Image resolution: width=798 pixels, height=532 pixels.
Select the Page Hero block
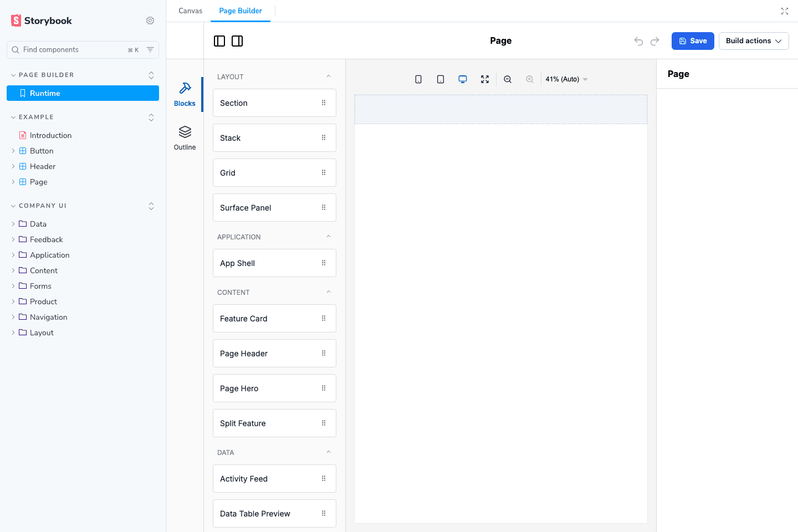274,388
